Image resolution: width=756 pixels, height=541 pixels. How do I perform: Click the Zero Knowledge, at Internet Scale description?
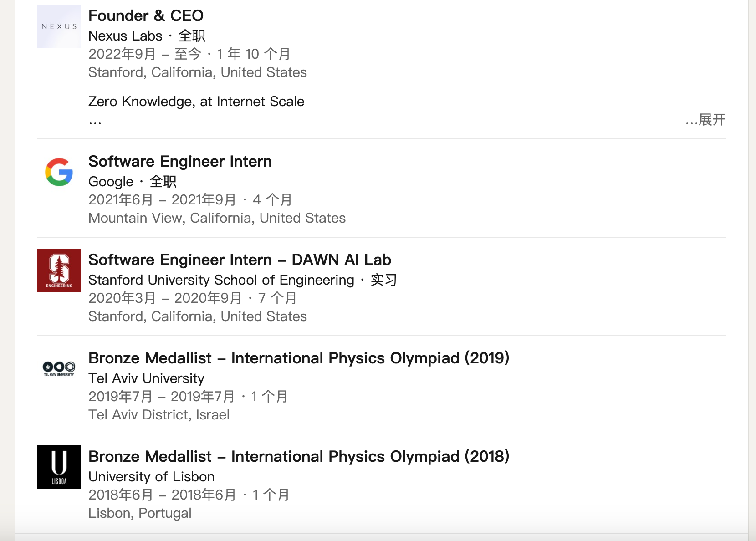(196, 101)
